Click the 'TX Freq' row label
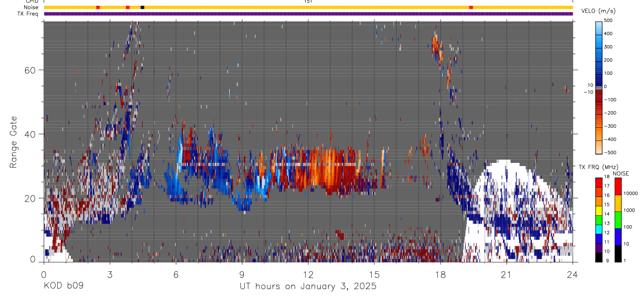The height and width of the screenshot is (297, 644). click(x=29, y=14)
